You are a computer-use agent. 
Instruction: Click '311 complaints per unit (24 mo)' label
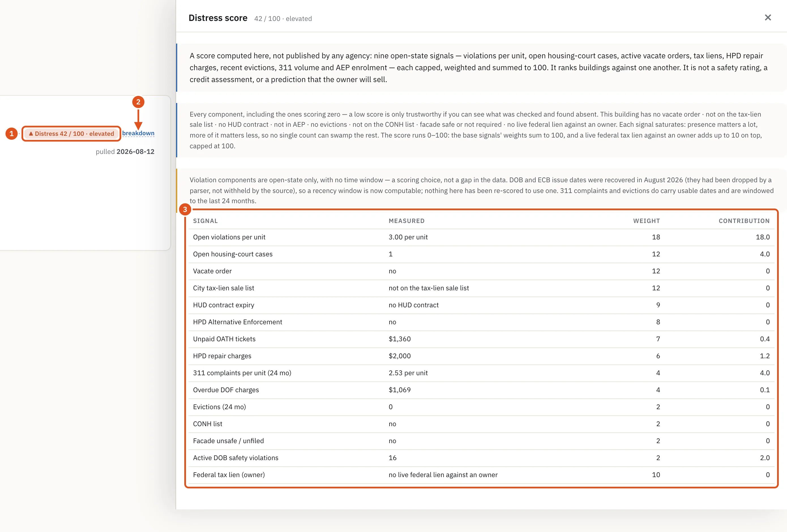coord(242,373)
